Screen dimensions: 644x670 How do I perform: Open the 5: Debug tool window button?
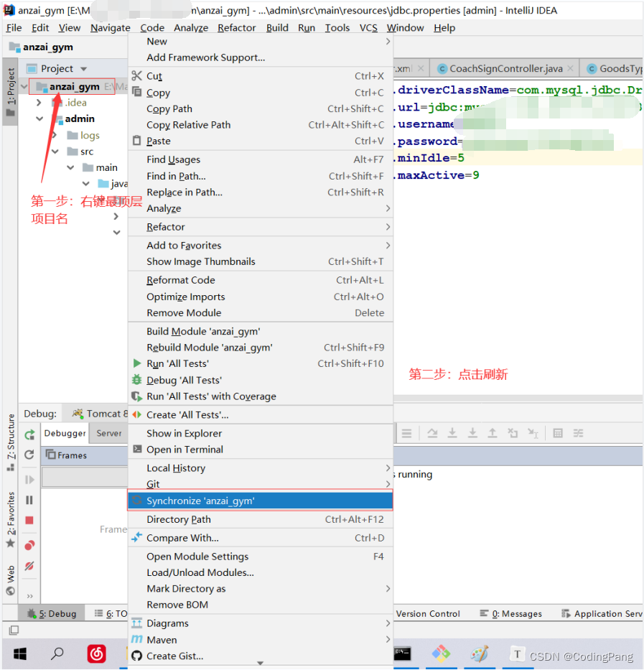[52, 613]
